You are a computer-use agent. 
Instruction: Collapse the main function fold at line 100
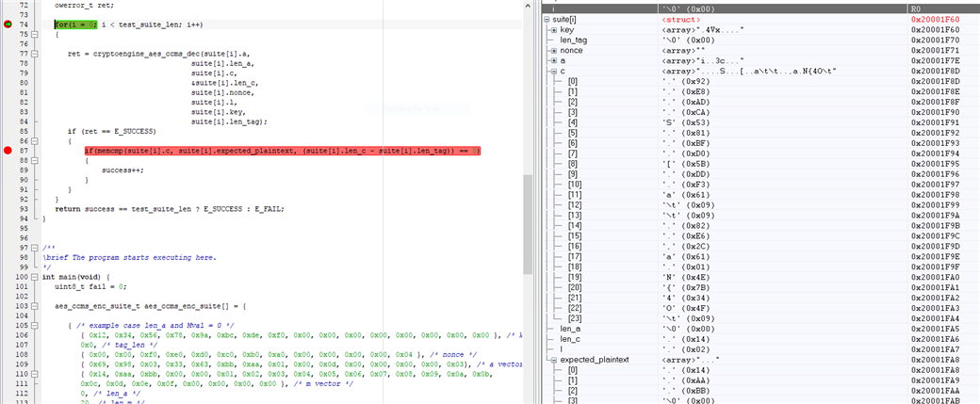[x=35, y=277]
